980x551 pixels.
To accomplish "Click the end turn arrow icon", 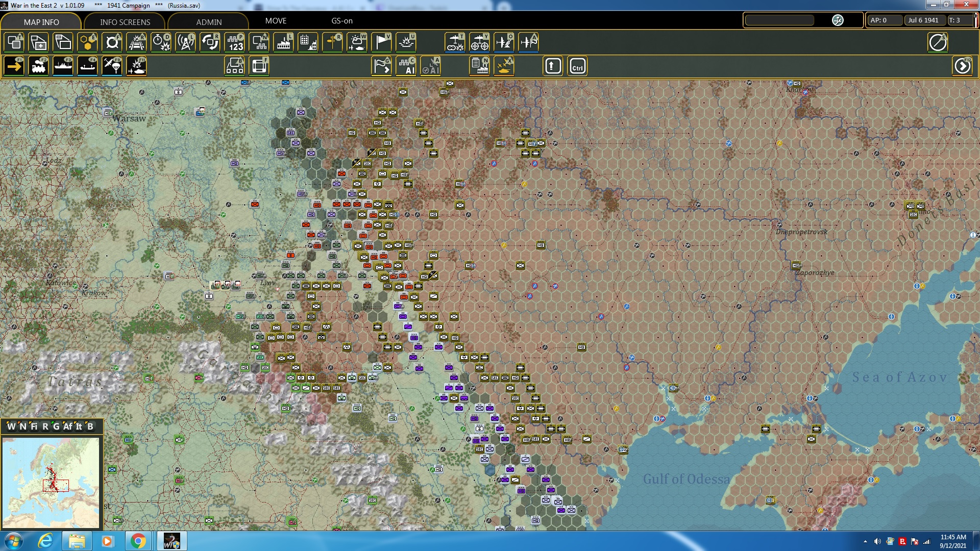I will click(x=962, y=66).
